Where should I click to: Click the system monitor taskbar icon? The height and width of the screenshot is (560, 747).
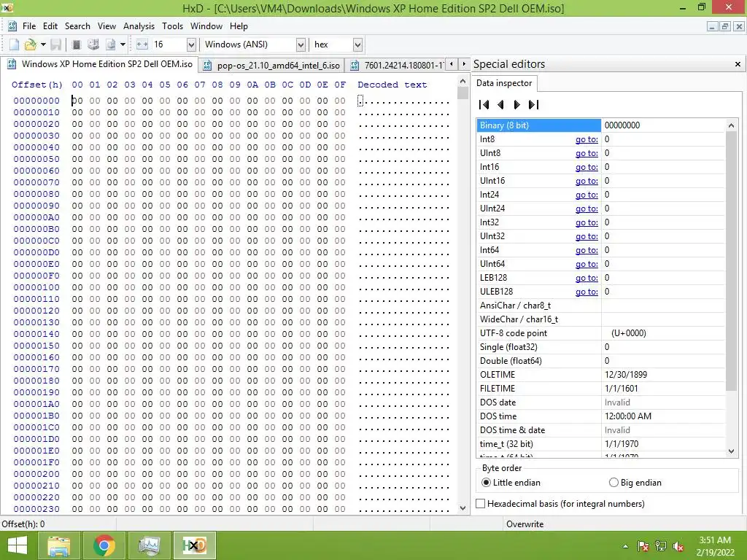[149, 545]
